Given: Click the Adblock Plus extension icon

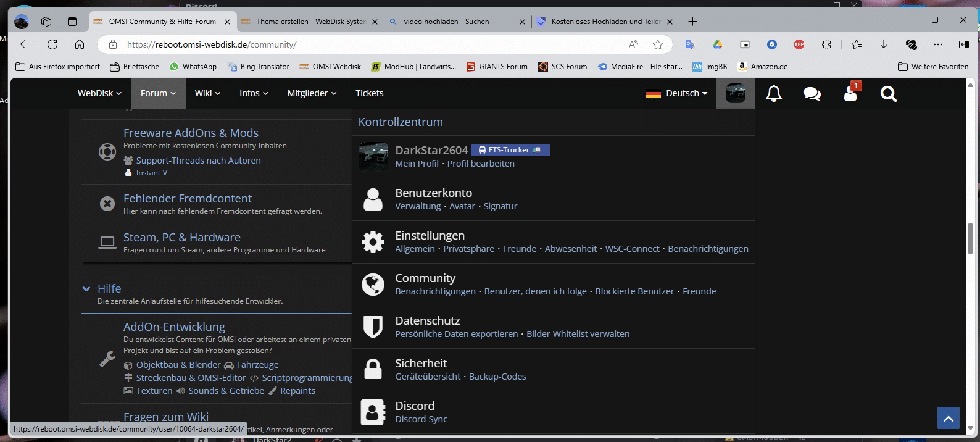Looking at the screenshot, I should click(x=799, y=44).
